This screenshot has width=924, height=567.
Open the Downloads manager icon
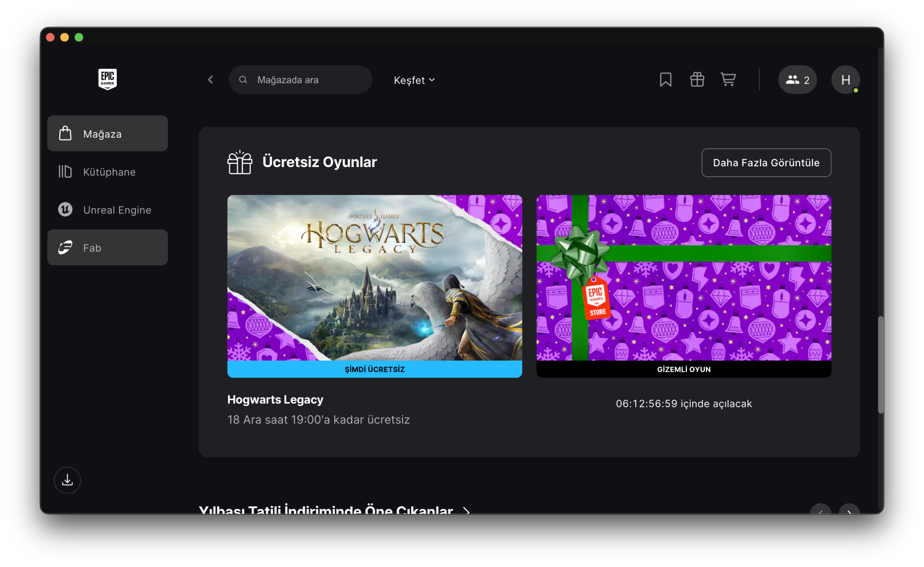click(x=67, y=480)
